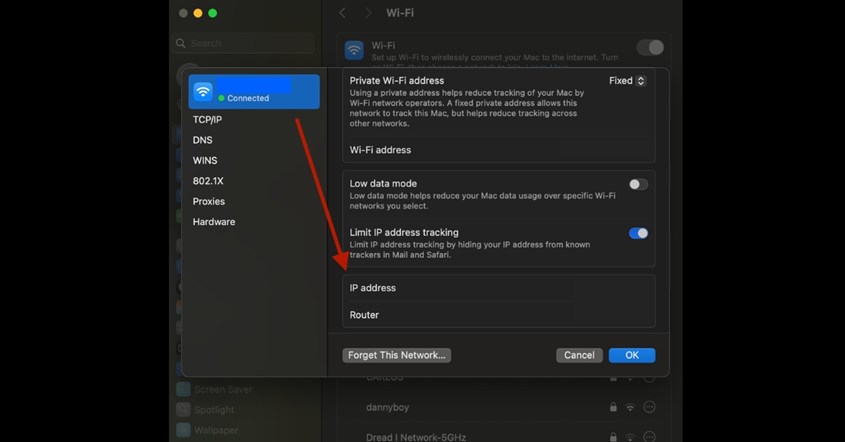Confirm the dialog with OK
Viewport: 845px width, 442px height.
pyautogui.click(x=632, y=355)
